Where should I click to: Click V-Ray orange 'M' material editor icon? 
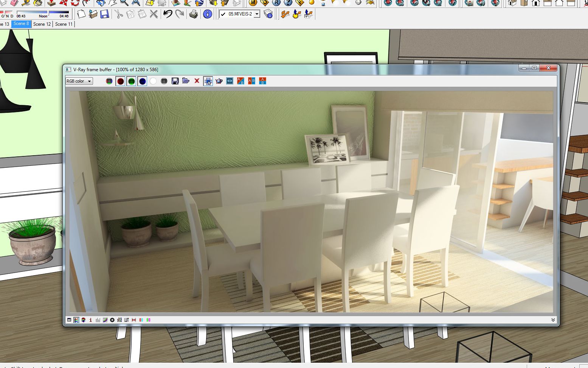[x=253, y=3]
